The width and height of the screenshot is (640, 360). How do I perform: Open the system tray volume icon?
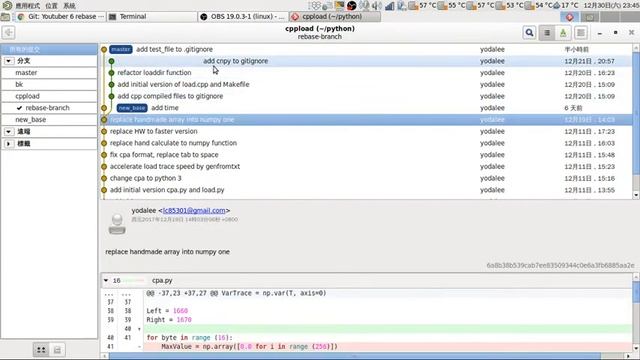[376, 5]
